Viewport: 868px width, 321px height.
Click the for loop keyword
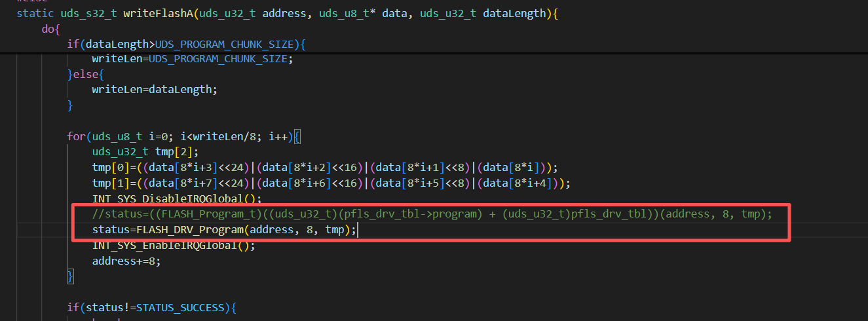pyautogui.click(x=75, y=137)
